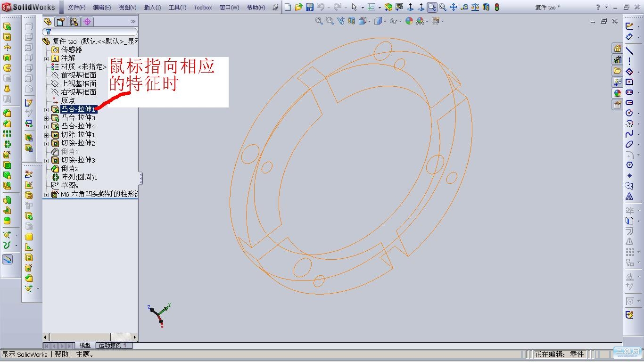Select the 阵列(圆周)1 pattern feature
Image resolution: width=644 pixels, height=362 pixels.
[79, 177]
